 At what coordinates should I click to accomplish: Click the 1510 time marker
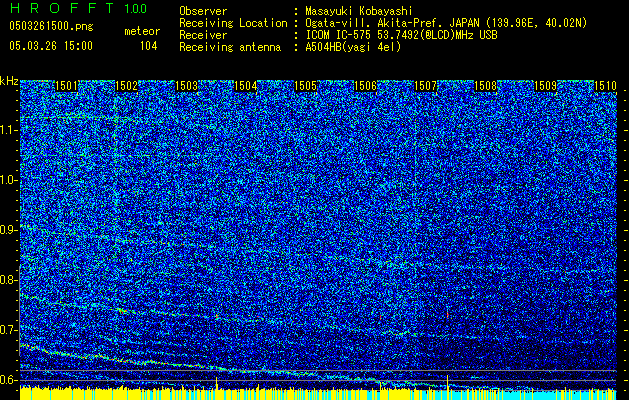point(605,86)
